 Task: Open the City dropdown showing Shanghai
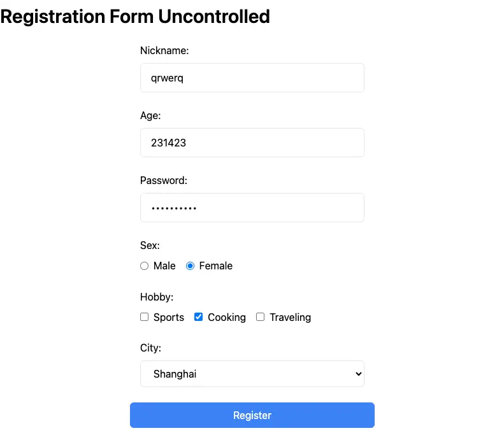pyautogui.click(x=252, y=374)
